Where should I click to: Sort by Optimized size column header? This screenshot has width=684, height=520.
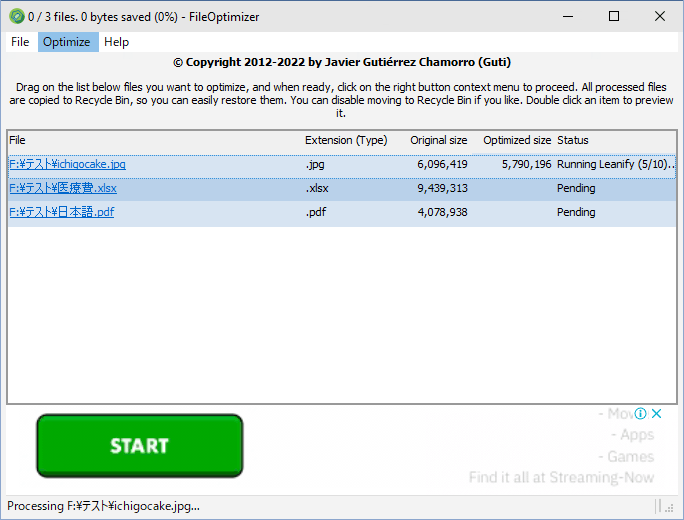517,140
